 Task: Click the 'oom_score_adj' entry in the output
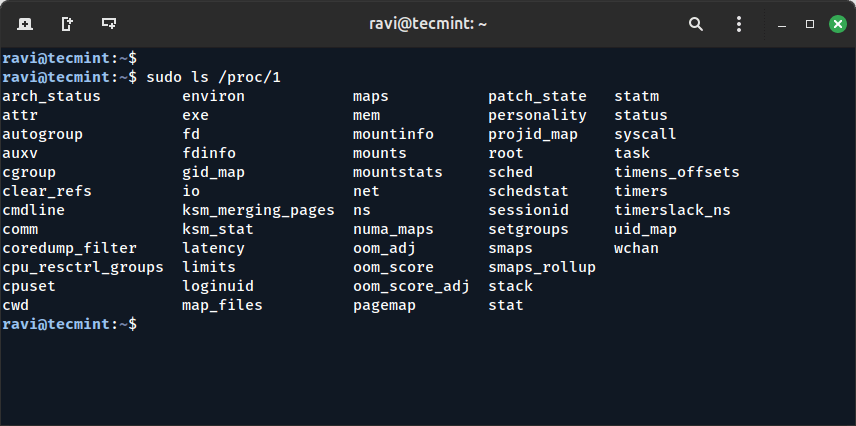411,286
